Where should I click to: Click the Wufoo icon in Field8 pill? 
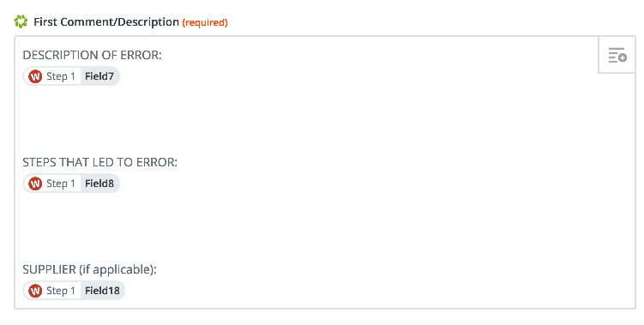pyautogui.click(x=35, y=184)
